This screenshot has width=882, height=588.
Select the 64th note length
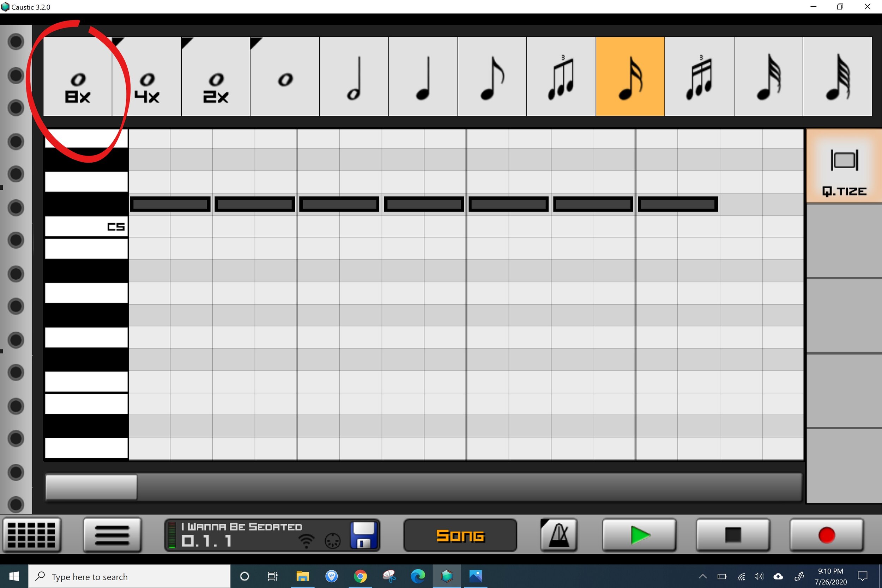pos(837,77)
